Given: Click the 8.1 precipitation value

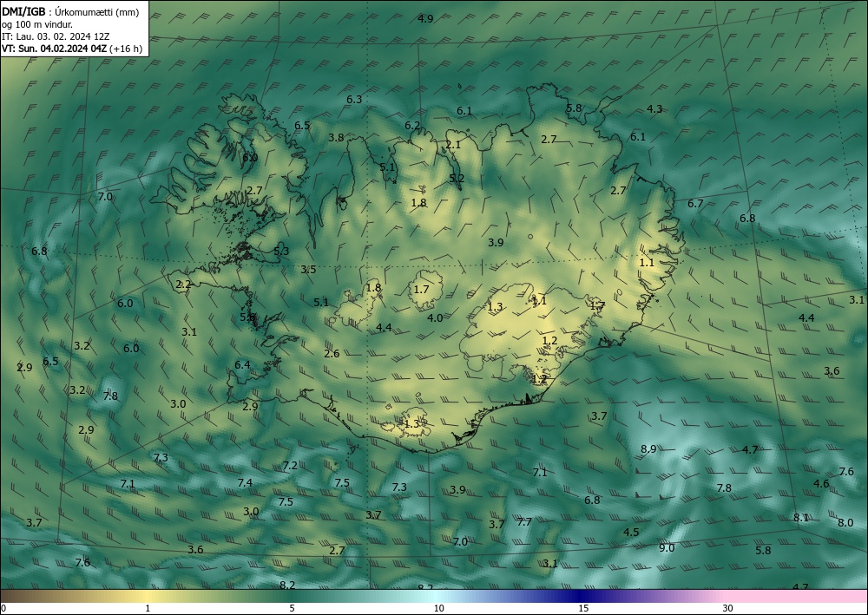Looking at the screenshot, I should coord(801,518).
